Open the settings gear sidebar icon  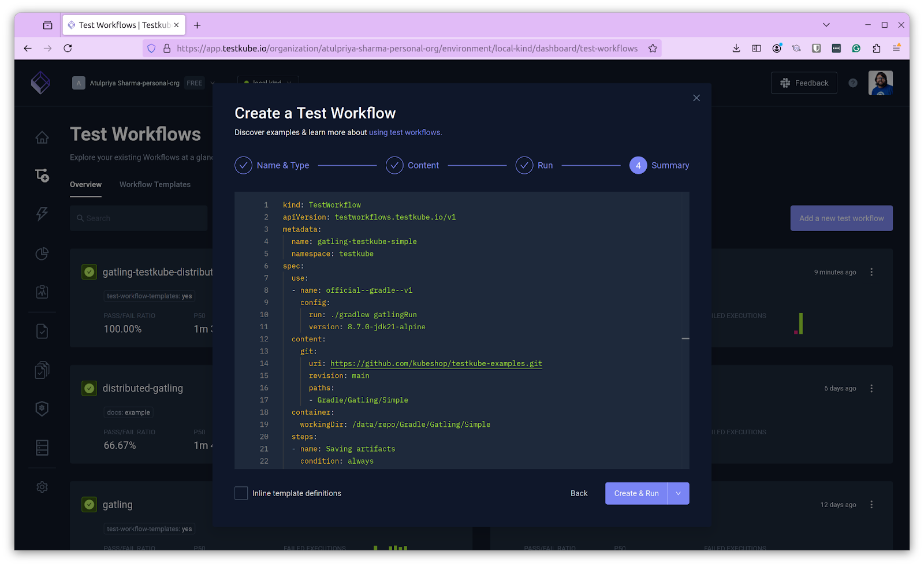click(42, 487)
